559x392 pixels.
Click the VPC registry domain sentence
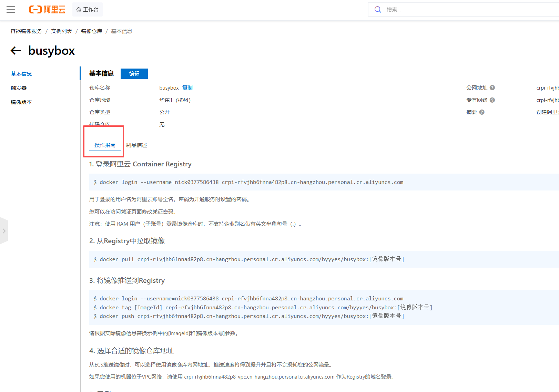[x=243, y=377]
